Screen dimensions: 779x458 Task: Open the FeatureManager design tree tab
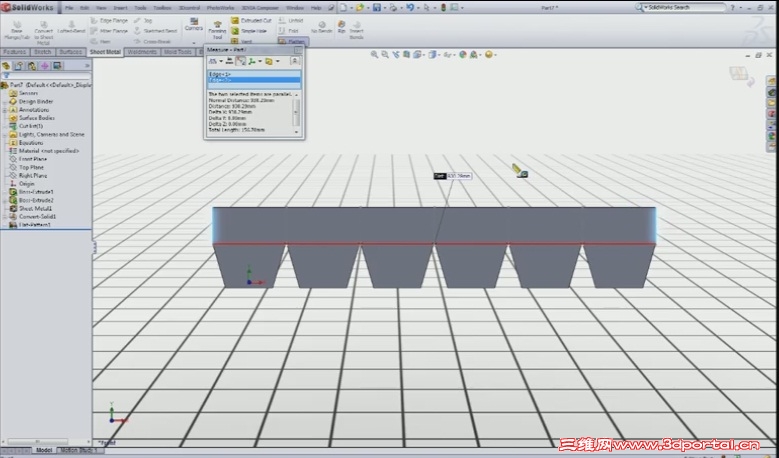[x=6, y=66]
